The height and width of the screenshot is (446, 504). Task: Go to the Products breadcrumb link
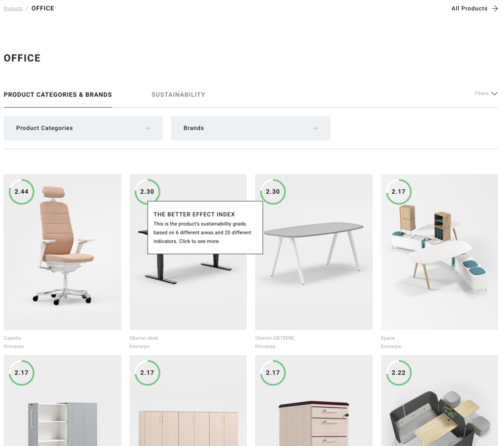click(13, 9)
